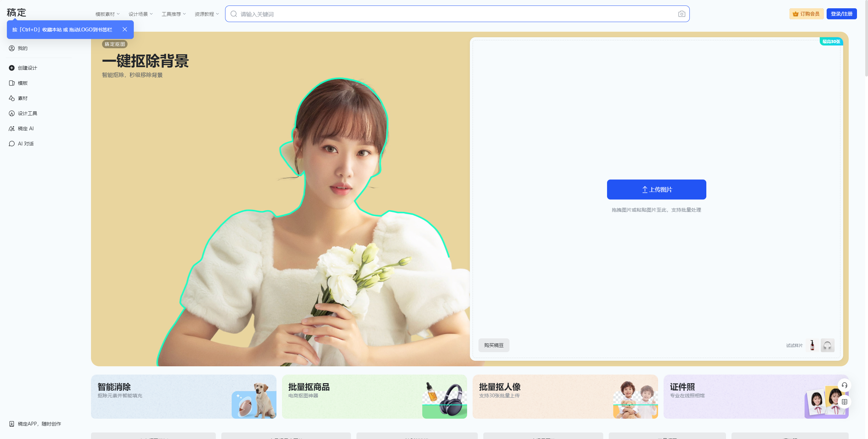868x439 pixels.
Task: Click the 订购会员 membership button
Action: pos(806,14)
